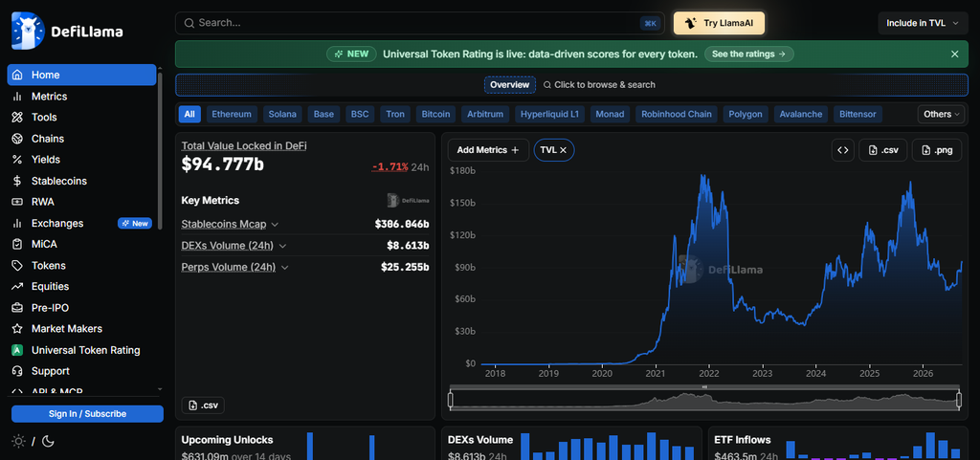Click the chart range slider track
This screenshot has width=980, height=460.
(705, 400)
